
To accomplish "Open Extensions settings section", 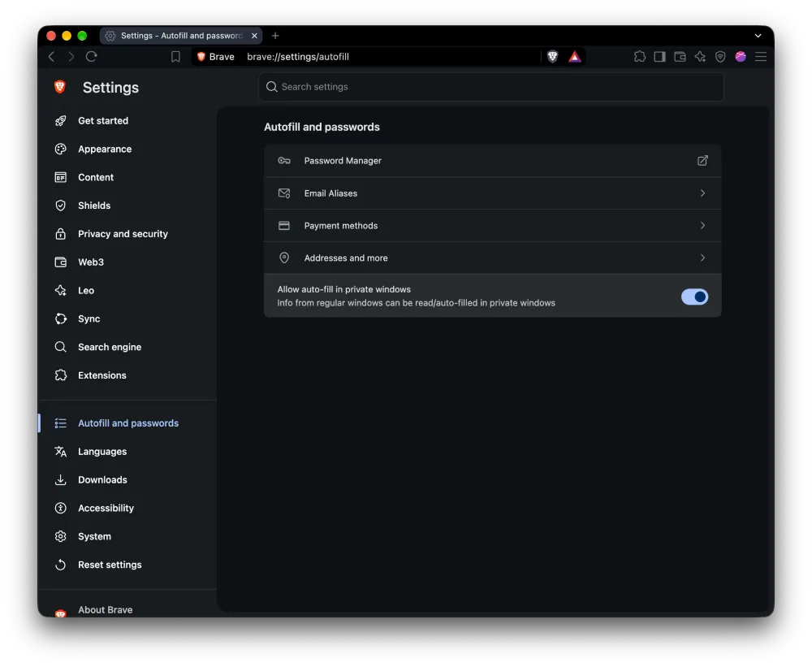I will pyautogui.click(x=102, y=375).
